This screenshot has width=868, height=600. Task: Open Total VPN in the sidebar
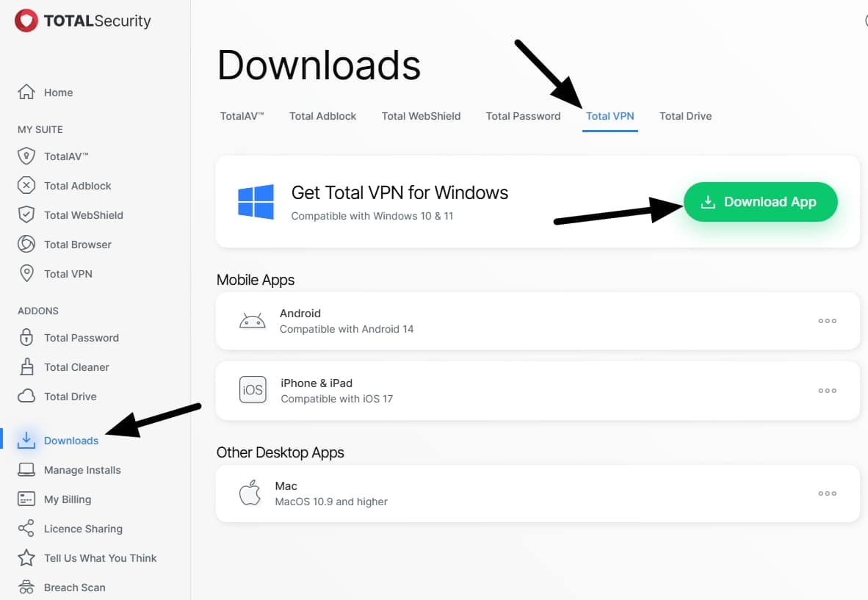click(x=68, y=274)
